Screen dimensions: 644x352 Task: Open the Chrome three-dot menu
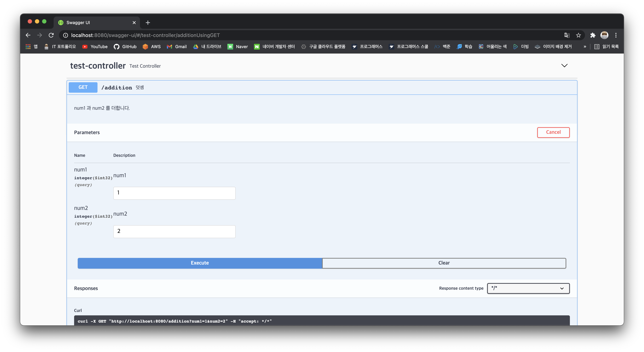pyautogui.click(x=616, y=35)
